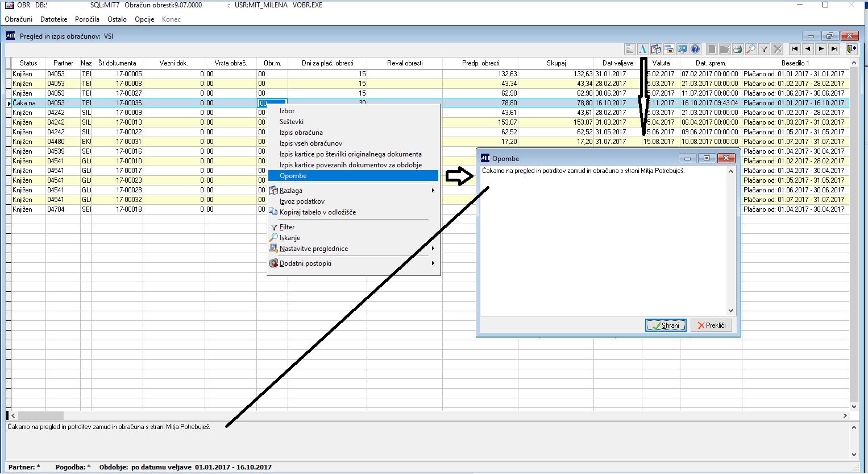Open the Poročila menu
Viewport: 868px width, 474px height.
pos(87,19)
